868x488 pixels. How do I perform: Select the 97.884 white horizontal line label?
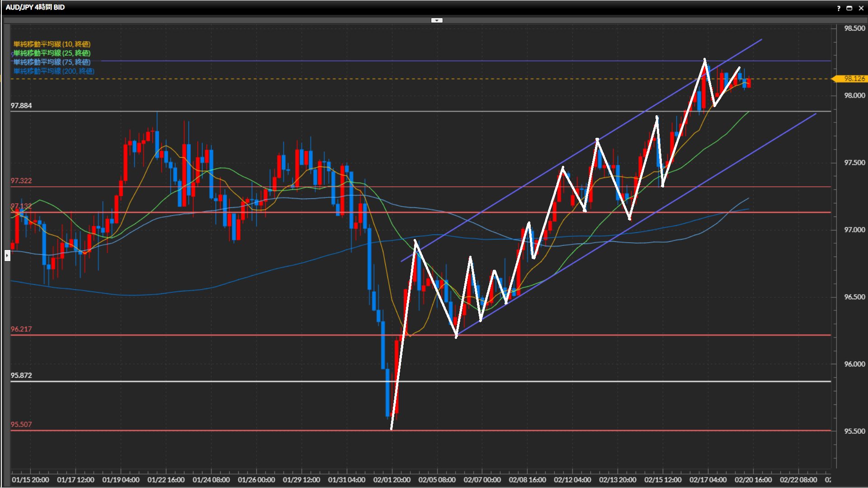21,106
